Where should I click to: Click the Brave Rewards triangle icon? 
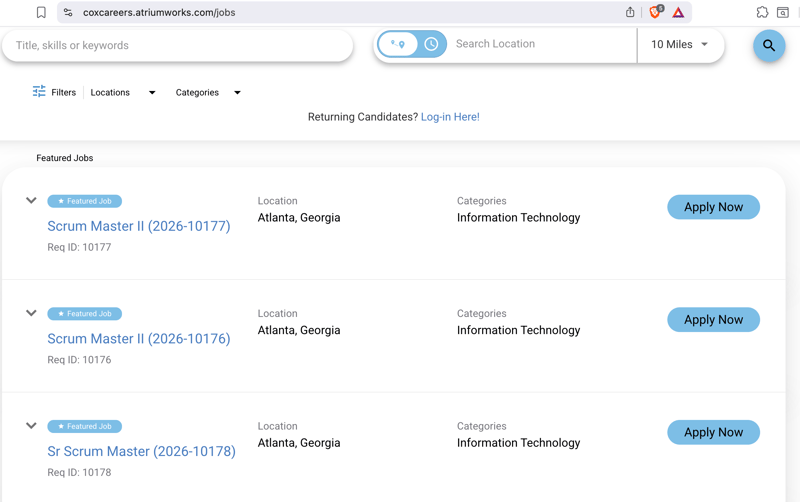pyautogui.click(x=678, y=13)
